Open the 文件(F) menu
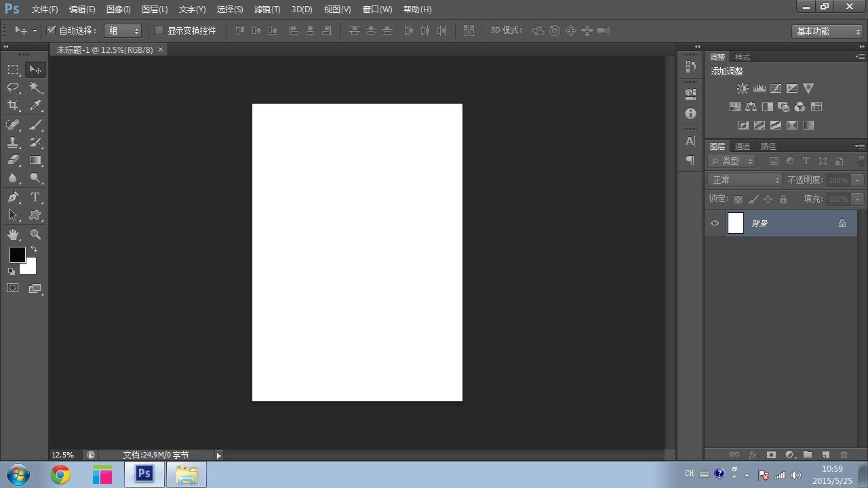868x488 pixels. [x=45, y=9]
